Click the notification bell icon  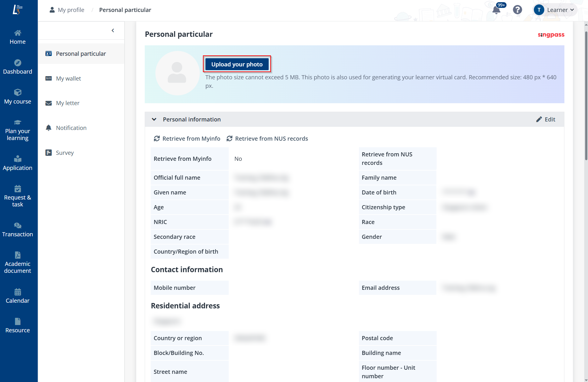(496, 10)
